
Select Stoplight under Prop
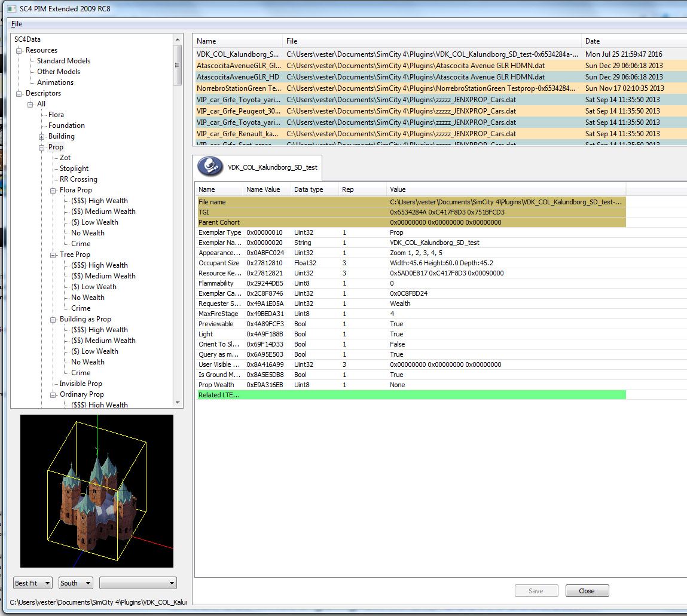tap(74, 168)
